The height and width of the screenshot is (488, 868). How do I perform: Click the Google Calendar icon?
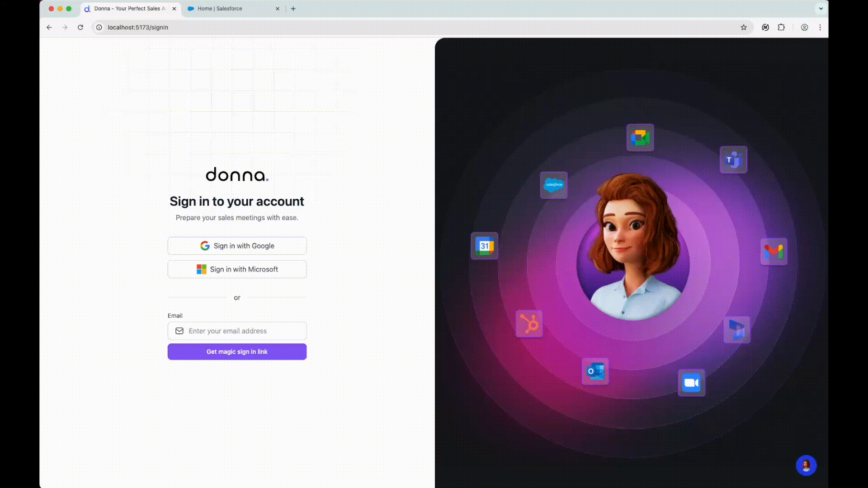click(485, 246)
